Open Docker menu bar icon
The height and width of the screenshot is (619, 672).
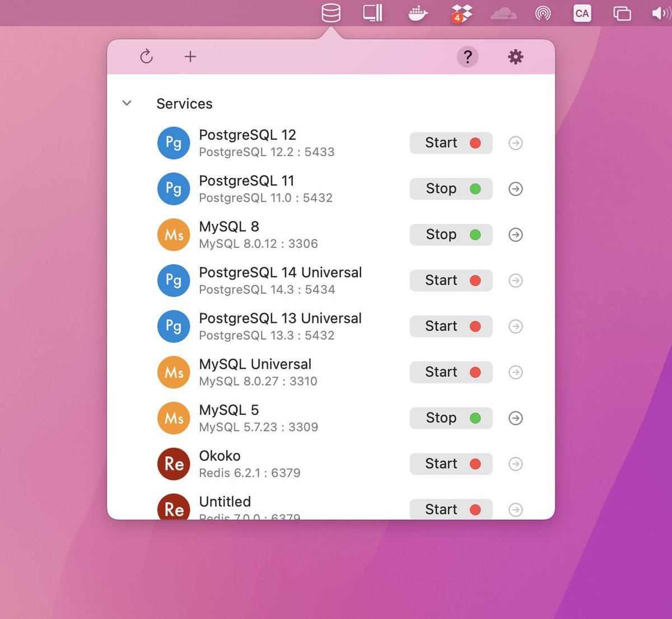(x=418, y=13)
